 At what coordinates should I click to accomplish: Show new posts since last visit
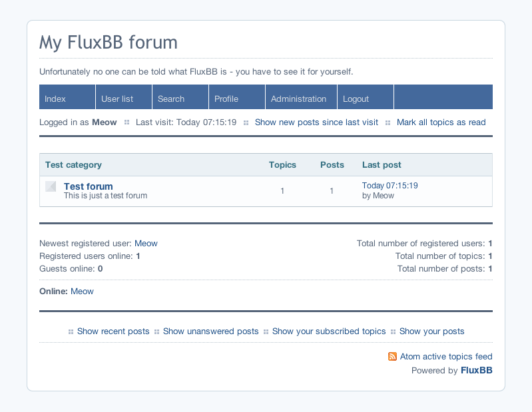[x=316, y=122]
